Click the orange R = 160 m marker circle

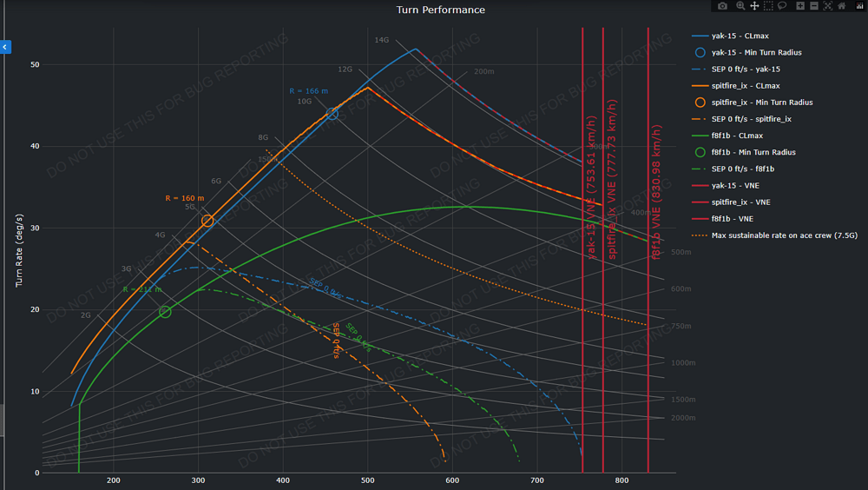point(207,221)
